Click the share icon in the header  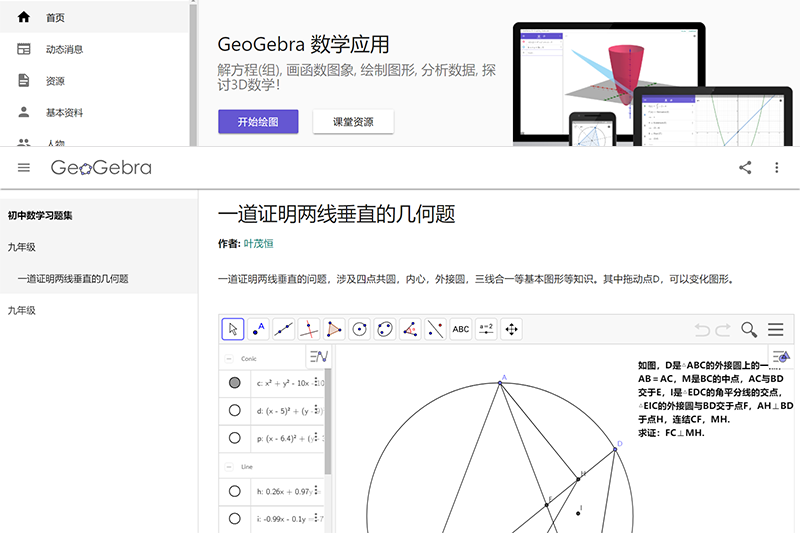(x=745, y=167)
